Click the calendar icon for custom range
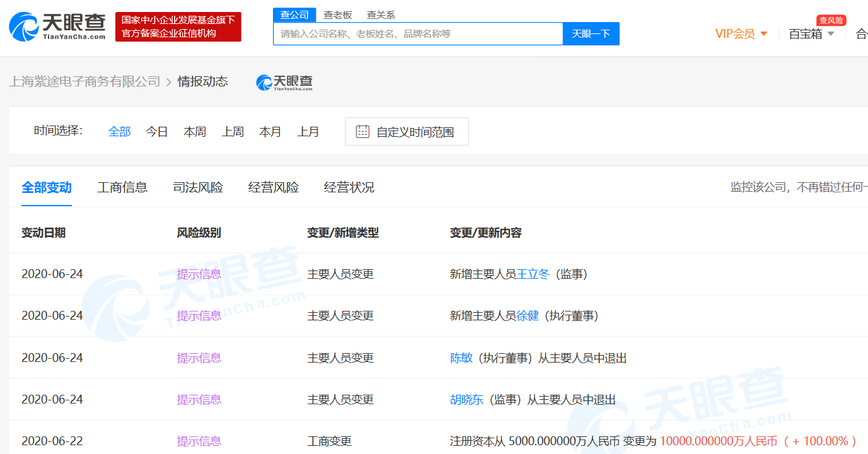 coord(362,132)
